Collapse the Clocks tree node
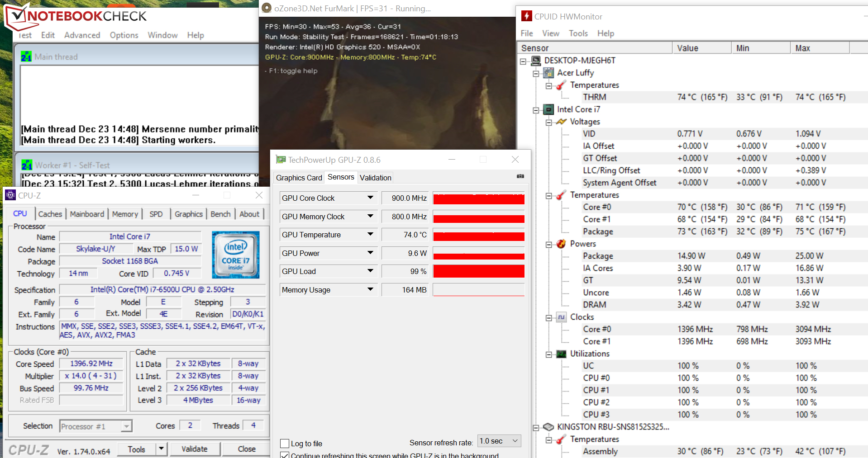 (548, 317)
